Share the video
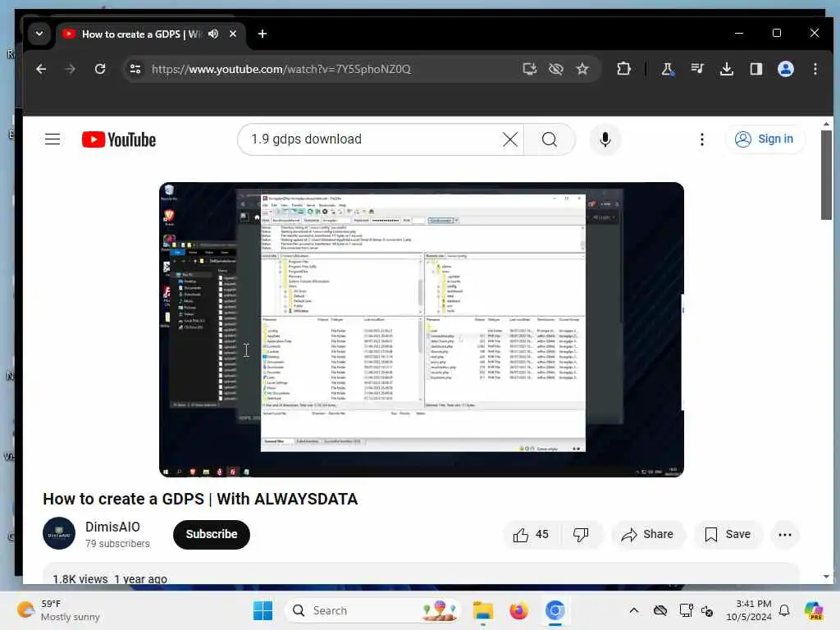The width and height of the screenshot is (840, 630). (x=648, y=534)
